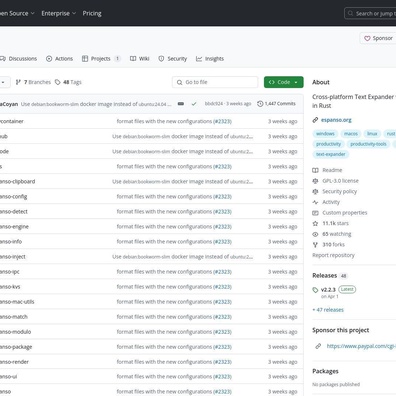
Task: Open the PayPal sponsor link
Action: point(361,346)
